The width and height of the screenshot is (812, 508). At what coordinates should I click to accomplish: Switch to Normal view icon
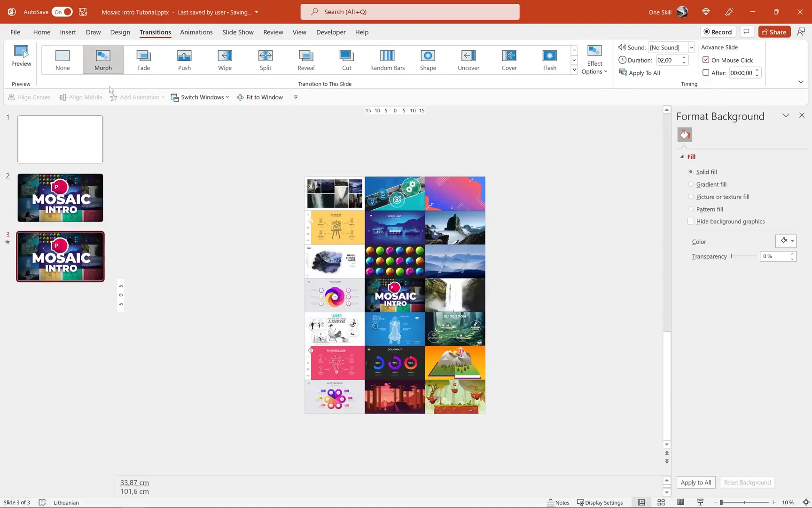[x=641, y=502]
